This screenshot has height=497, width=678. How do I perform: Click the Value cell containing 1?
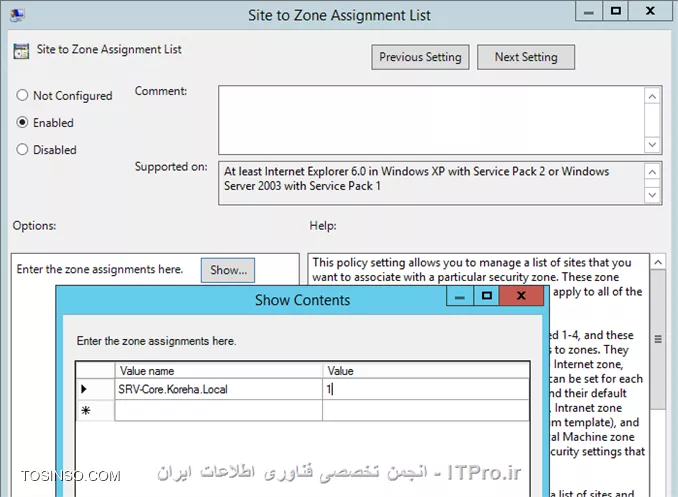click(x=425, y=389)
